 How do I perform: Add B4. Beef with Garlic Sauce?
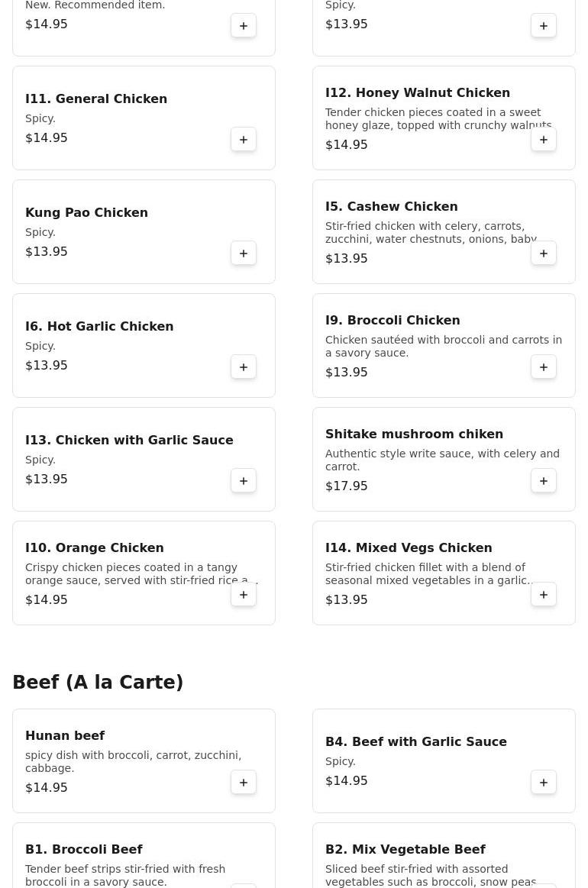click(x=544, y=783)
